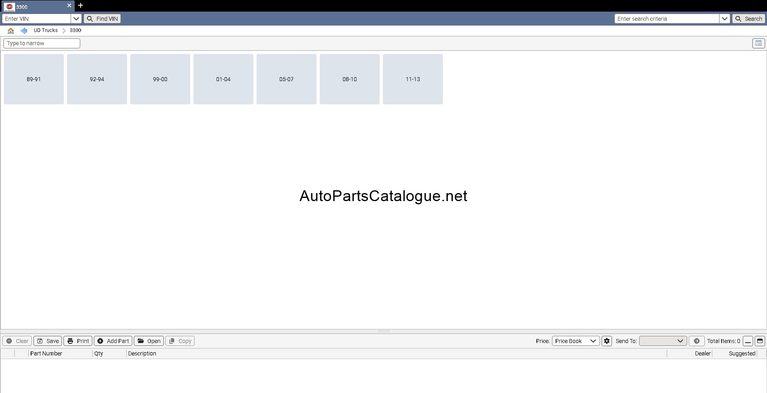
Task: Click the Find VIN button
Action: pyautogui.click(x=102, y=19)
